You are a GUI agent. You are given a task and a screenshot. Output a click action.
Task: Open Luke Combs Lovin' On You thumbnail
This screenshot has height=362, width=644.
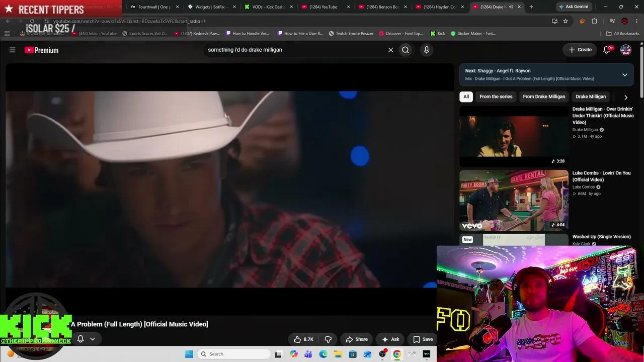pyautogui.click(x=514, y=200)
